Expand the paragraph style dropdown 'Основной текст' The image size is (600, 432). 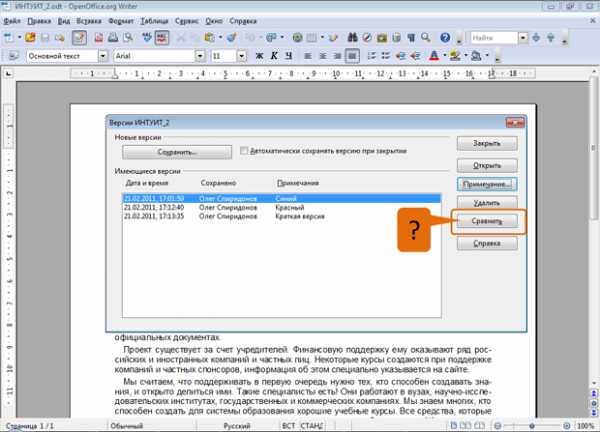103,56
